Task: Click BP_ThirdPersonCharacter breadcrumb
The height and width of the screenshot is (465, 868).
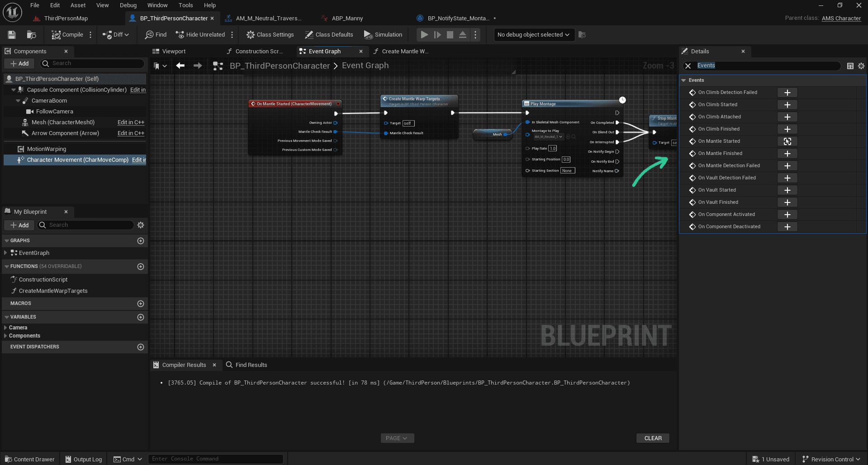Action: click(280, 66)
